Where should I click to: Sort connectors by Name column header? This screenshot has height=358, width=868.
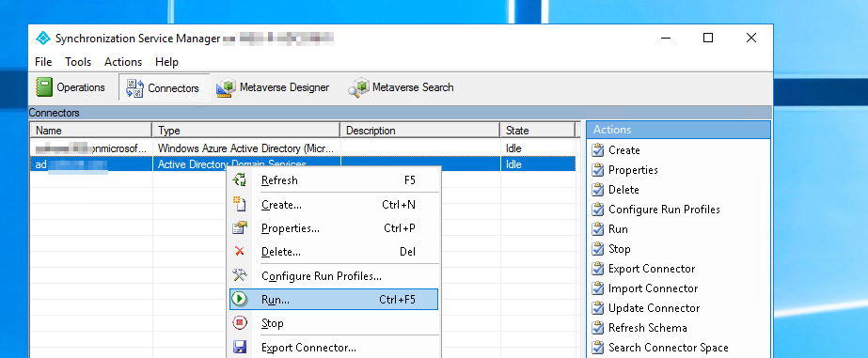click(91, 131)
